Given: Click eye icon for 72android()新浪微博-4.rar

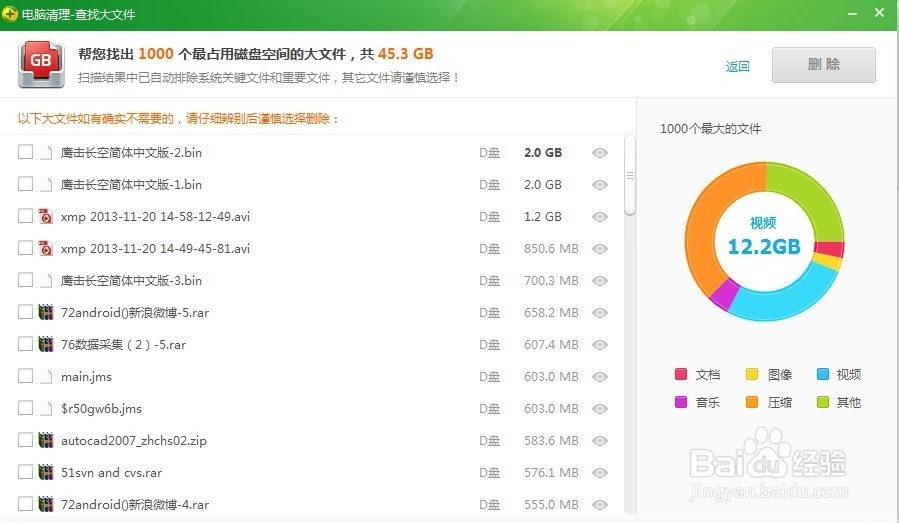Looking at the screenshot, I should tap(600, 505).
